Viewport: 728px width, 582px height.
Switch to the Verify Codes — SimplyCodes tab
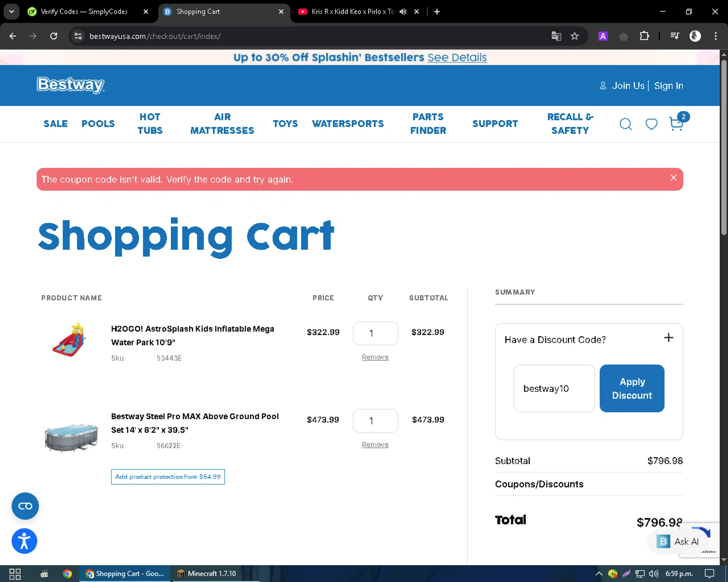coord(84,12)
